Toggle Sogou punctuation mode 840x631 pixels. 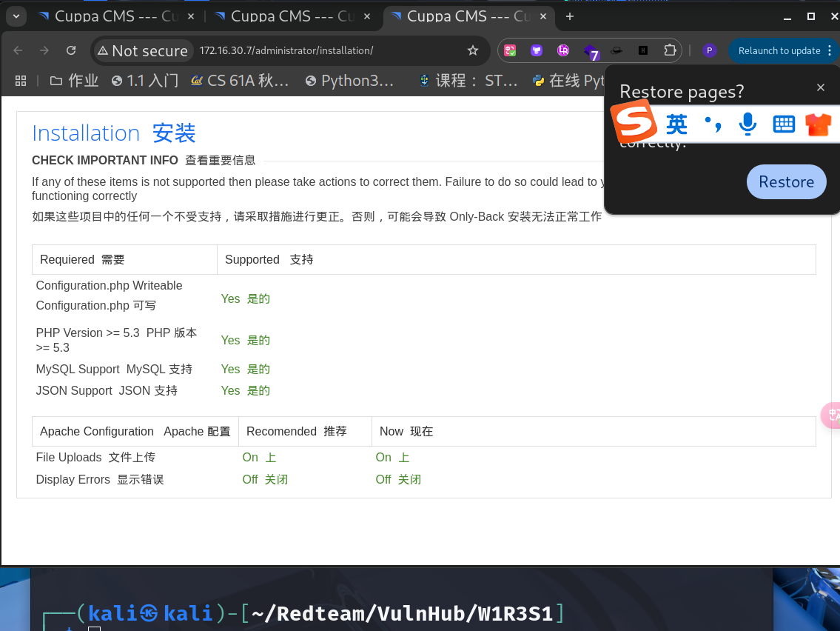point(713,124)
